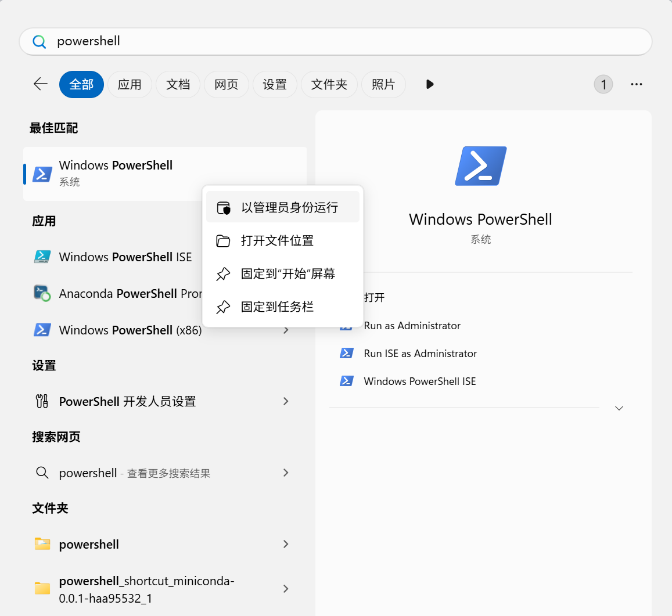
Task: Open the powershell_shortcut_miniconda folder icon
Action: 42,589
